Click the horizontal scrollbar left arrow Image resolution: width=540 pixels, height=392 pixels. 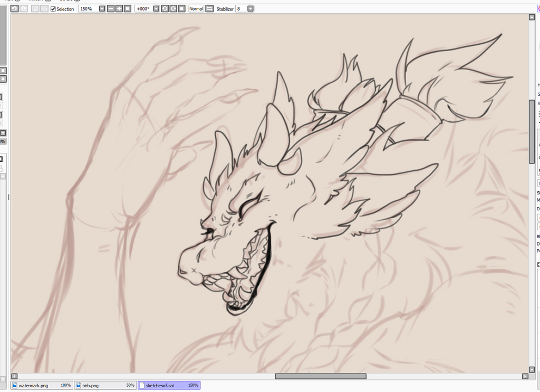click(x=14, y=376)
